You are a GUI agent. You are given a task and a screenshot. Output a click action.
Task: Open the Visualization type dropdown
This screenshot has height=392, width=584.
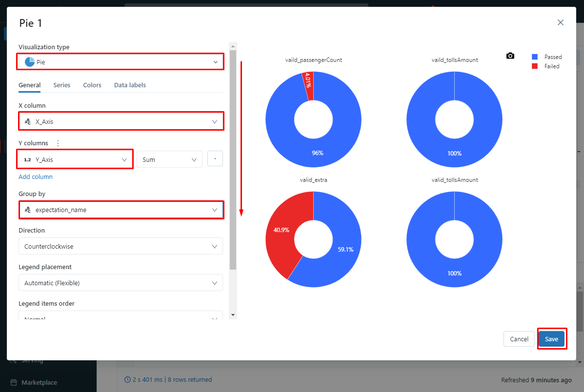(x=121, y=62)
